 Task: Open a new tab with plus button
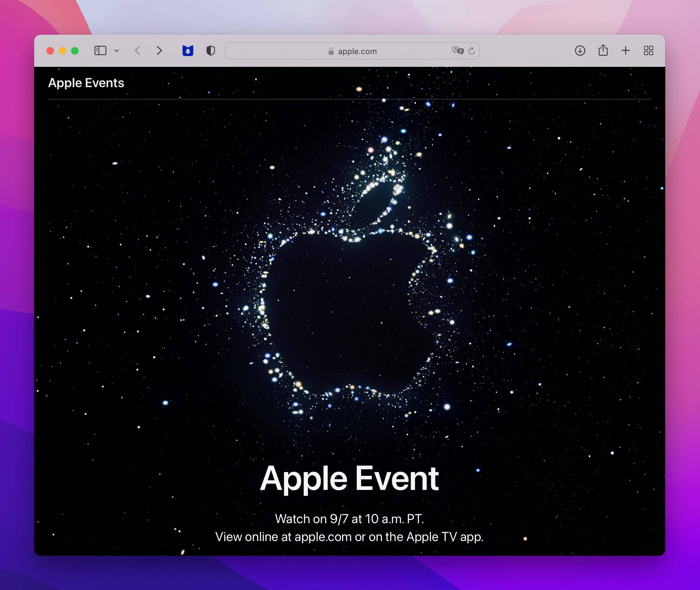(x=626, y=51)
